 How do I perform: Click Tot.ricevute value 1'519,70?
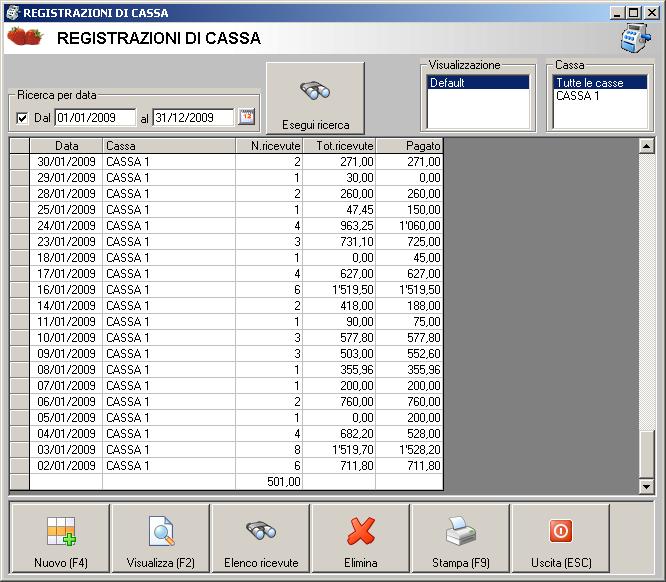339,449
